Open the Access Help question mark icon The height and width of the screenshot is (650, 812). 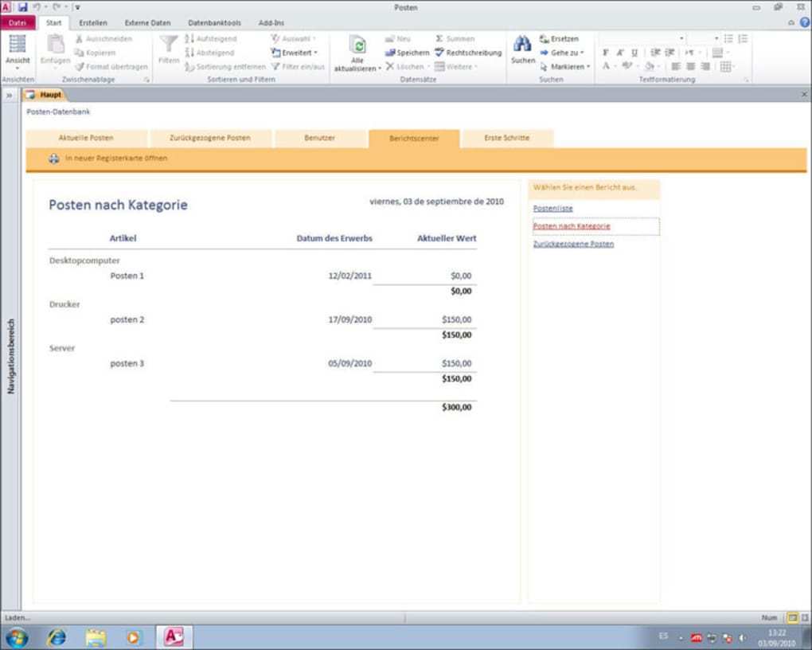coord(803,23)
